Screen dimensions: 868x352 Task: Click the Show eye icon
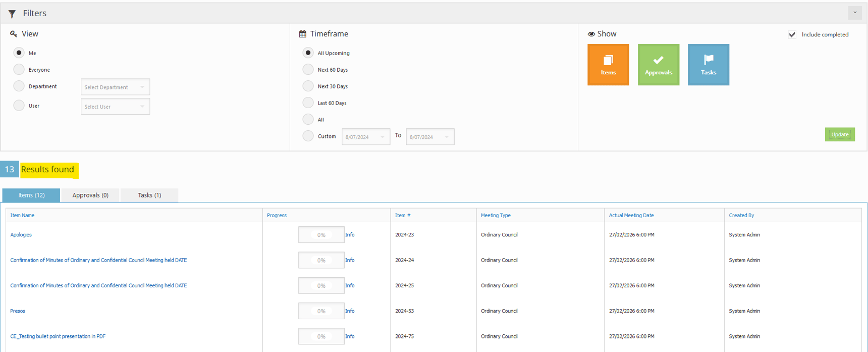tap(591, 34)
